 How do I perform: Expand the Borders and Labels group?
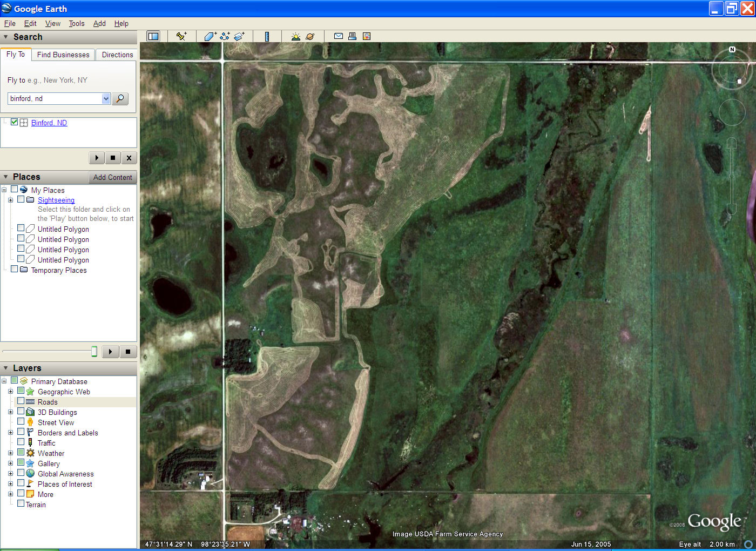point(10,432)
